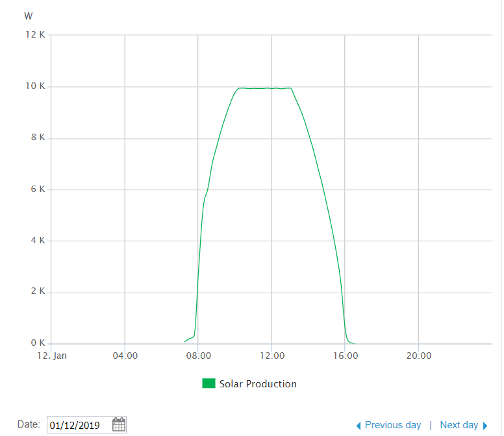This screenshot has height=436, width=504.
Task: Click the 12. Jan axis label
Action: click(52, 356)
